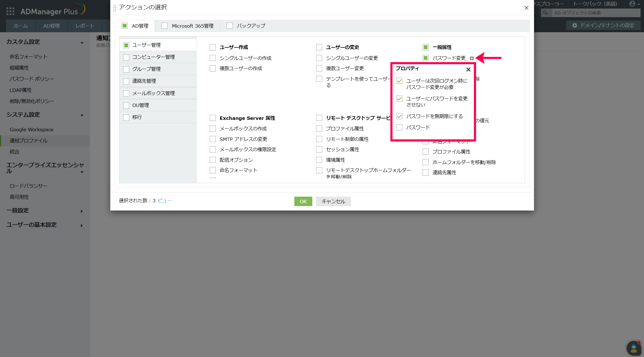
Task: Close the アクションの選択 dialog
Action: point(526,8)
